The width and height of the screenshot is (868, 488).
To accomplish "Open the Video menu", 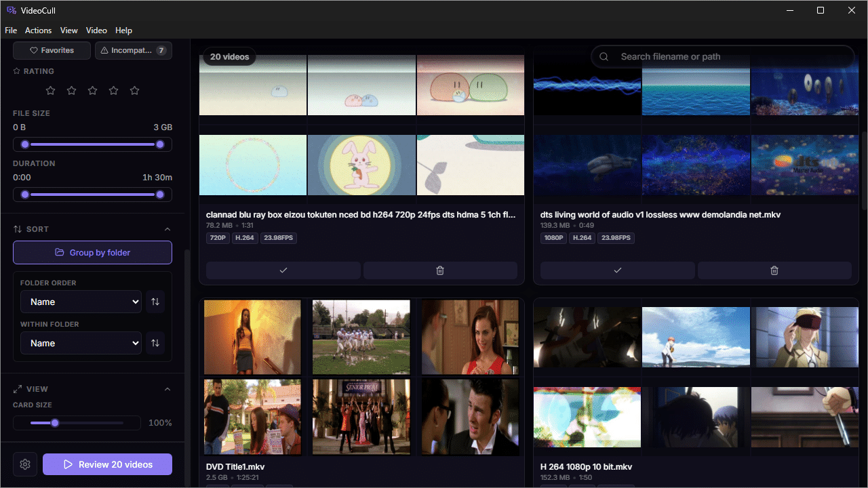I will click(96, 30).
